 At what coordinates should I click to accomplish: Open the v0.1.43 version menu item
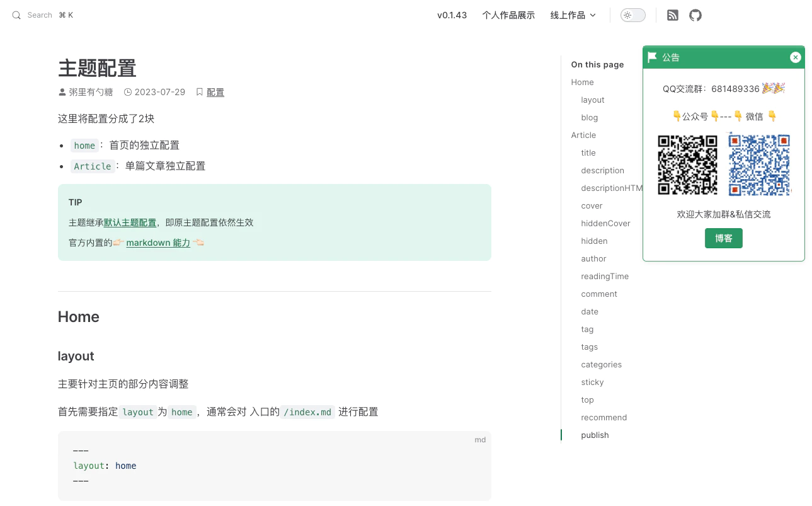(452, 15)
